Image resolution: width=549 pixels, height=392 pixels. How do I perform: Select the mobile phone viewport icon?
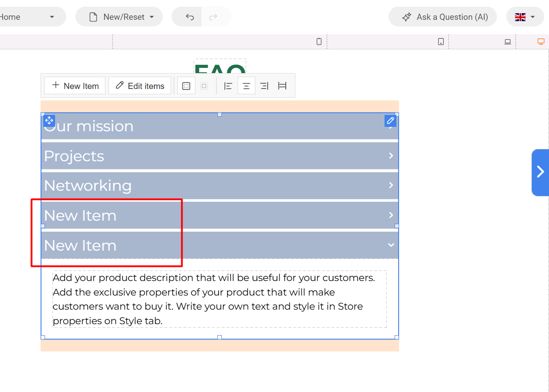[319, 42]
